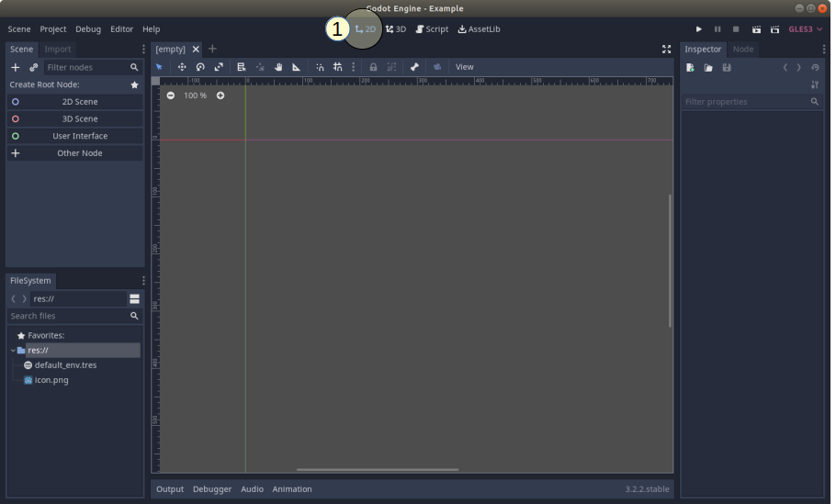Play the edited scene clapperboard icon
The height and width of the screenshot is (504, 836).
pos(757,29)
